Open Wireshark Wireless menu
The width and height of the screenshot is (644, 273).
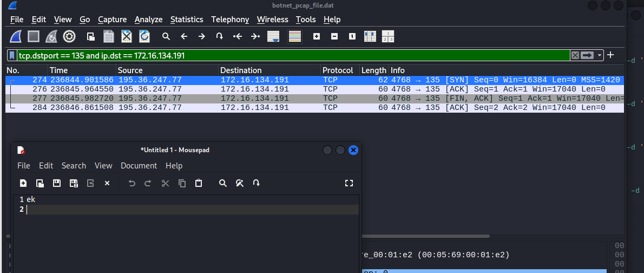click(x=272, y=19)
